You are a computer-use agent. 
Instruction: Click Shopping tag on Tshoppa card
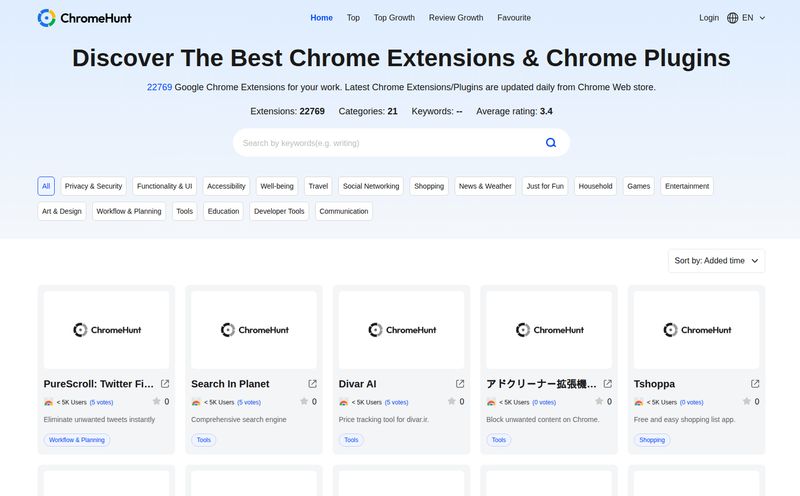pos(652,440)
